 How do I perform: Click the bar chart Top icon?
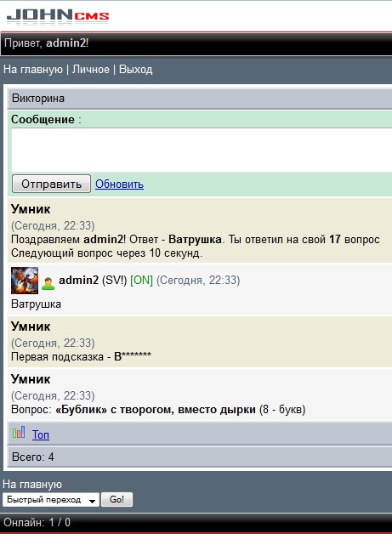pos(19,432)
